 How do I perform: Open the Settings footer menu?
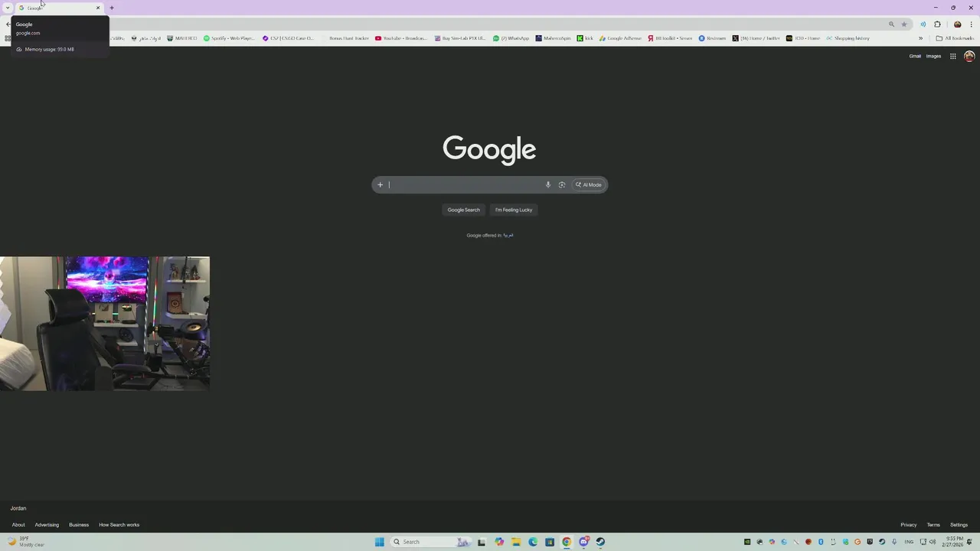[959, 525]
